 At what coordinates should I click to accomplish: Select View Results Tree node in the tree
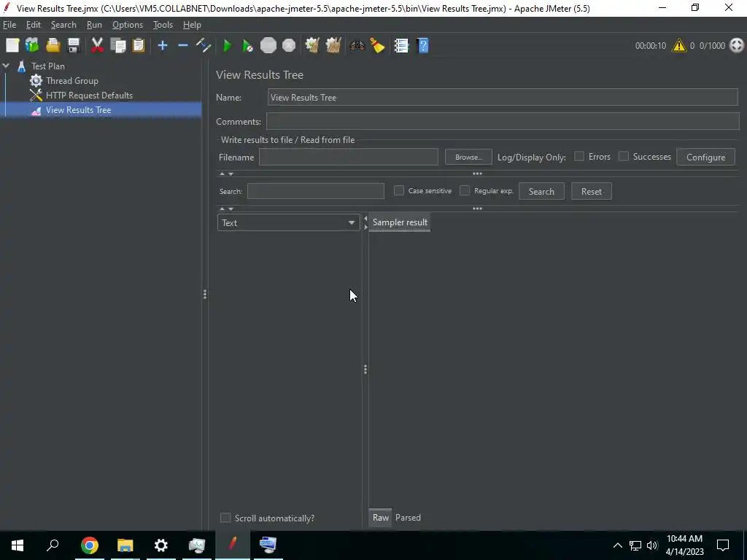78,110
